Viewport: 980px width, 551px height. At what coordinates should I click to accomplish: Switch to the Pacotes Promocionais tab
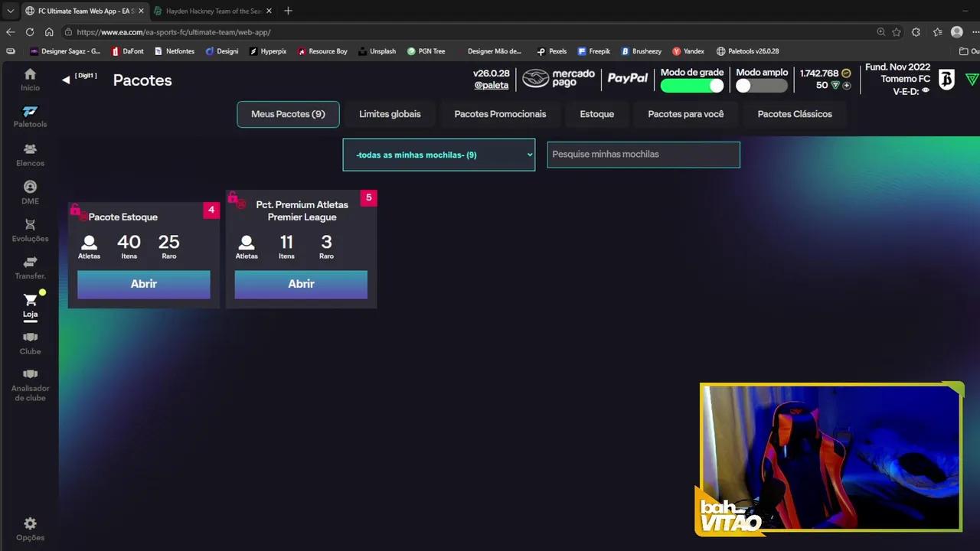click(500, 113)
